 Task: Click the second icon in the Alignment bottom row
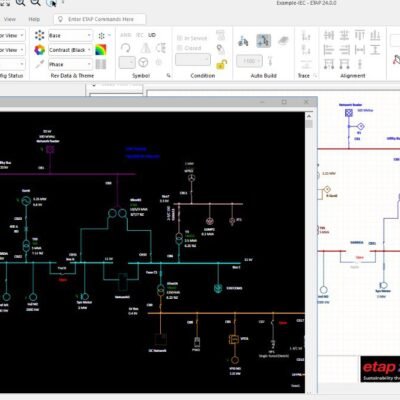point(344,64)
